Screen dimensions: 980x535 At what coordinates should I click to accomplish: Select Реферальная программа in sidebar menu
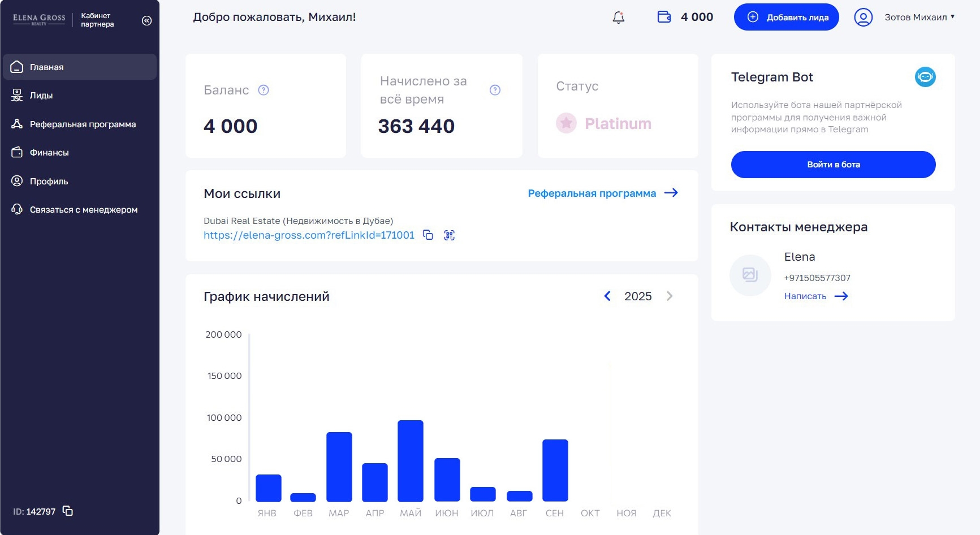point(83,124)
